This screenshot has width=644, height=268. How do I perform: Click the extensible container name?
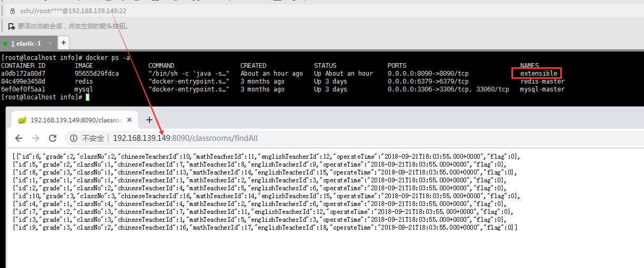coord(539,74)
